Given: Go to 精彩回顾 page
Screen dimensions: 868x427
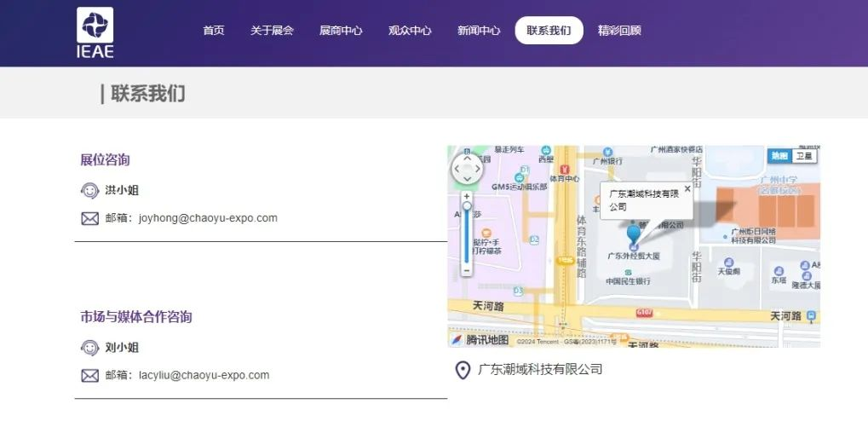Looking at the screenshot, I should click(619, 31).
